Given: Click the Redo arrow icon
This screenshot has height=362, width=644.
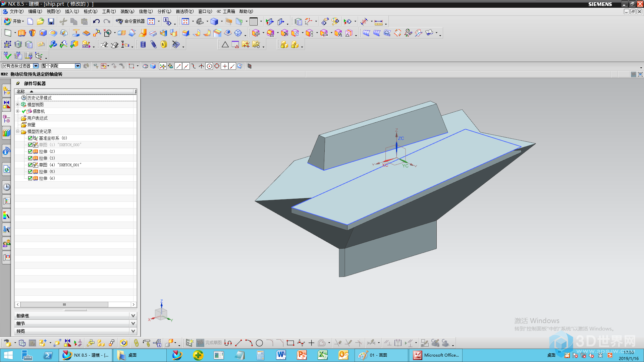Looking at the screenshot, I should tap(107, 21).
